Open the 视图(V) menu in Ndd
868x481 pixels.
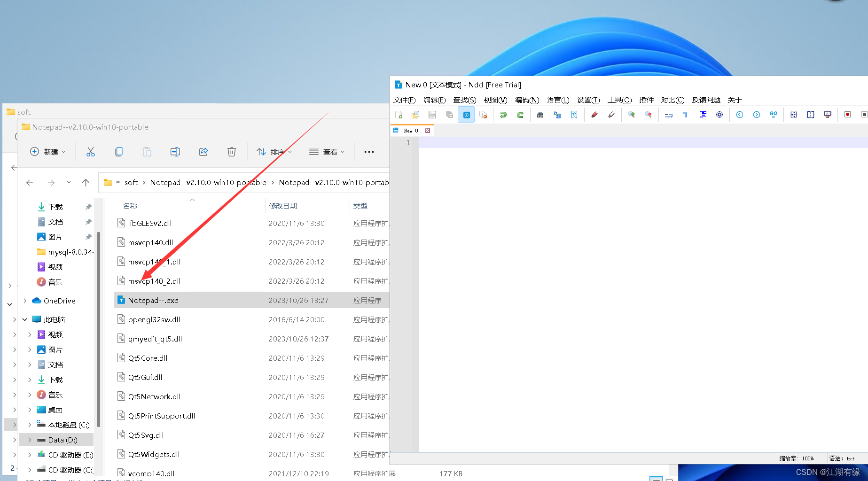click(495, 100)
